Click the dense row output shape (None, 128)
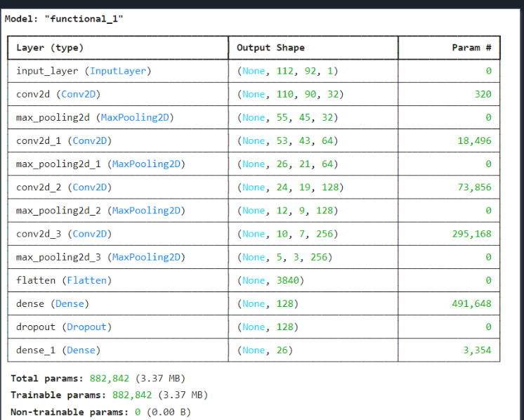Image resolution: width=524 pixels, height=420 pixels. (268, 303)
